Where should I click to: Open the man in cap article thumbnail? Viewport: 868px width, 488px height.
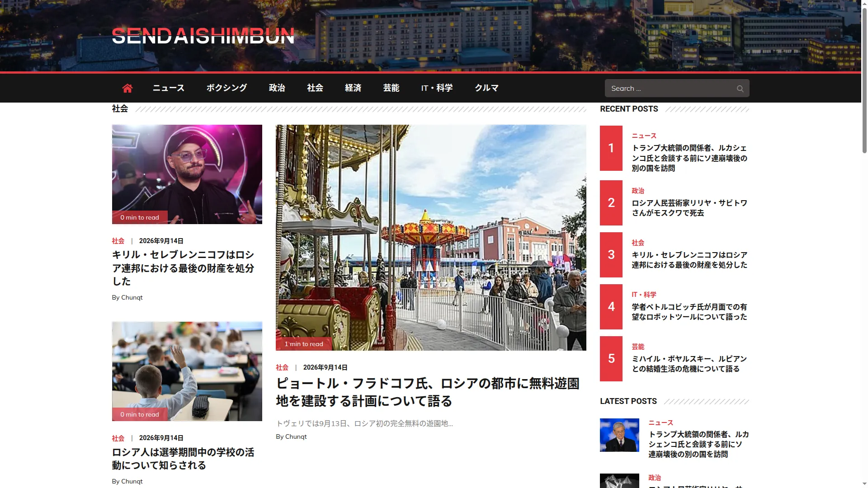pyautogui.click(x=187, y=174)
